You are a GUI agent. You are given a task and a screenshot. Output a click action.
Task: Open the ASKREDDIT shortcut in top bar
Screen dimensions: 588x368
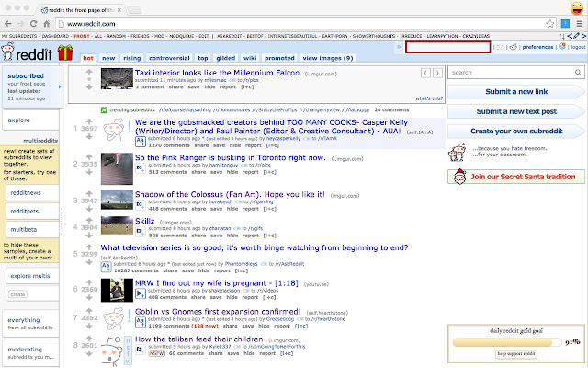pyautogui.click(x=229, y=36)
